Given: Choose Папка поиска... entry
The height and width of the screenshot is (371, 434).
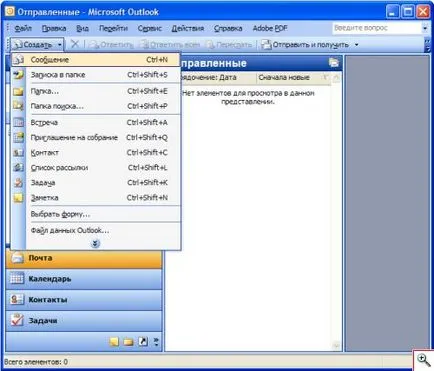Looking at the screenshot, I should click(96, 106).
